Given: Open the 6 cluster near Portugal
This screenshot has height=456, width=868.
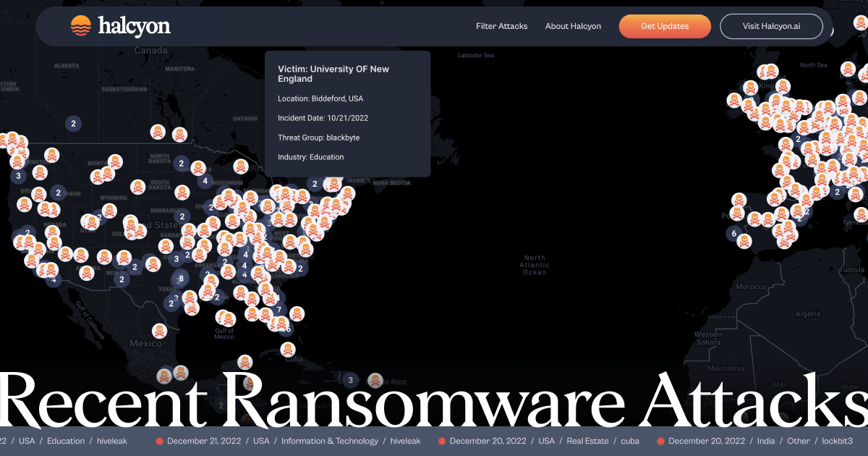Looking at the screenshot, I should click(734, 234).
